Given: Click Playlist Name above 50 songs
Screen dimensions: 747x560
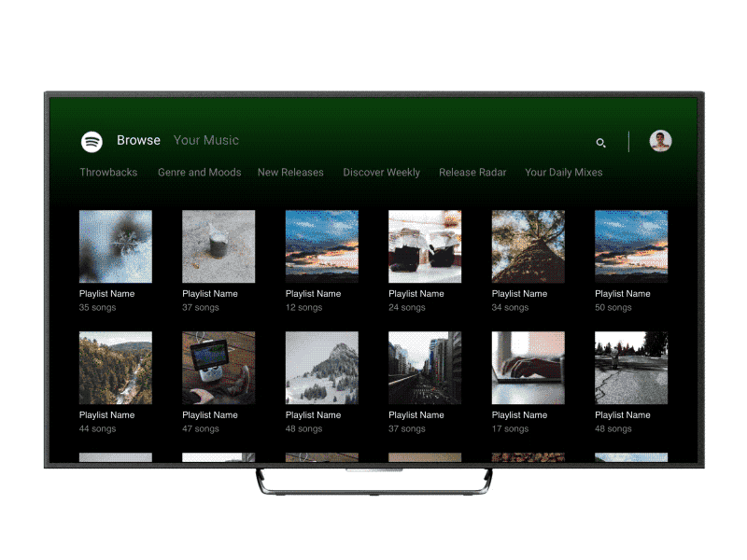Looking at the screenshot, I should [623, 294].
